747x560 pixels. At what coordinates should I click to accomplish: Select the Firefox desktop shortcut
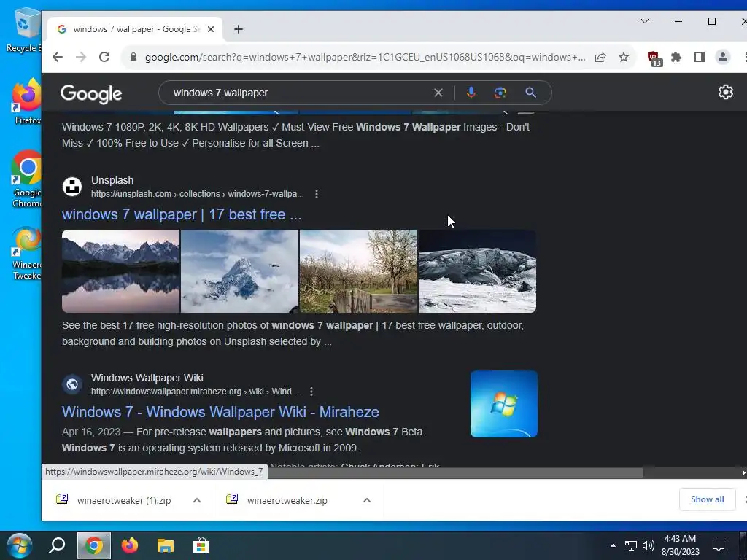pos(26,101)
